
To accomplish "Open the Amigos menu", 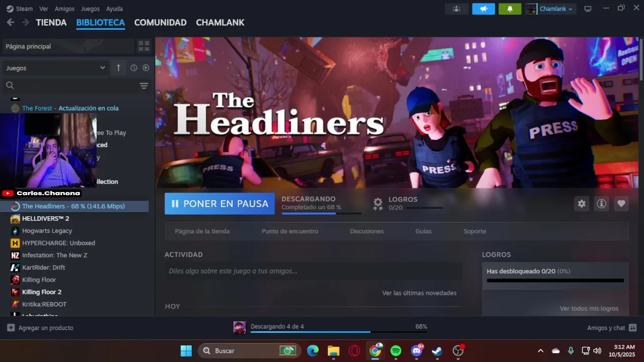I will pos(64,9).
